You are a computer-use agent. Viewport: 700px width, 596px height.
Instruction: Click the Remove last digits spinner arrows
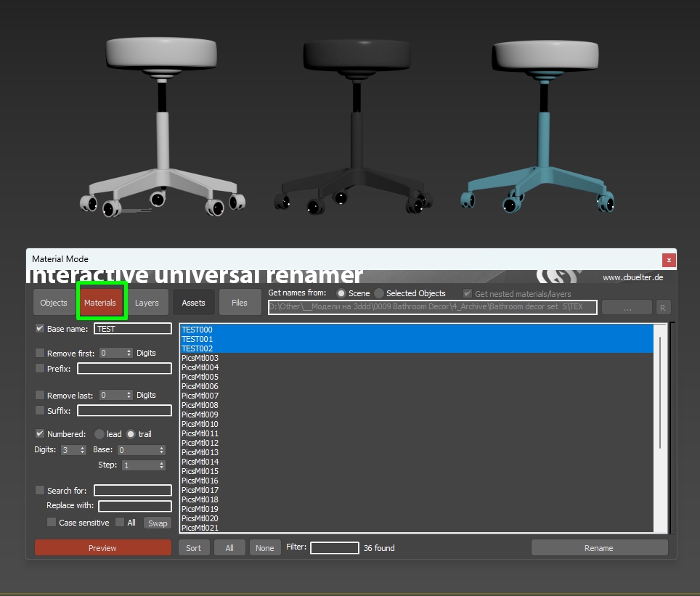129,395
